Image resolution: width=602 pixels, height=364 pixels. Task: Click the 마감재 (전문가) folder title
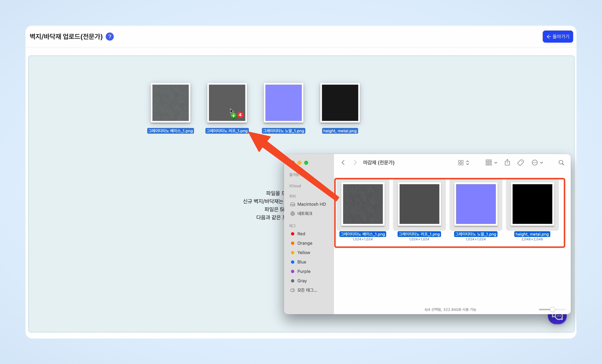(x=379, y=163)
